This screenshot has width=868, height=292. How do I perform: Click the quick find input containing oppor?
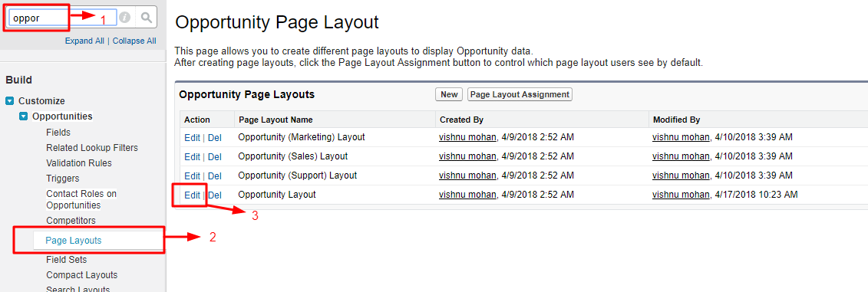click(x=62, y=18)
